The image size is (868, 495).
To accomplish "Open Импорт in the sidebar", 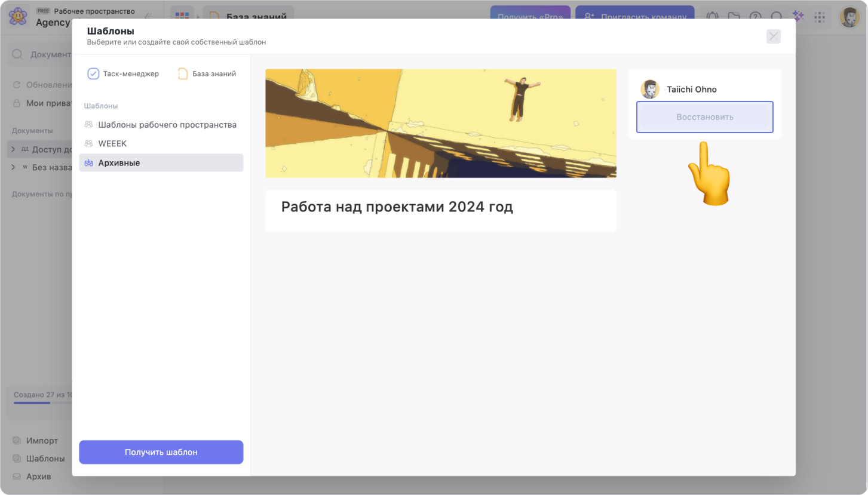I will tap(42, 441).
